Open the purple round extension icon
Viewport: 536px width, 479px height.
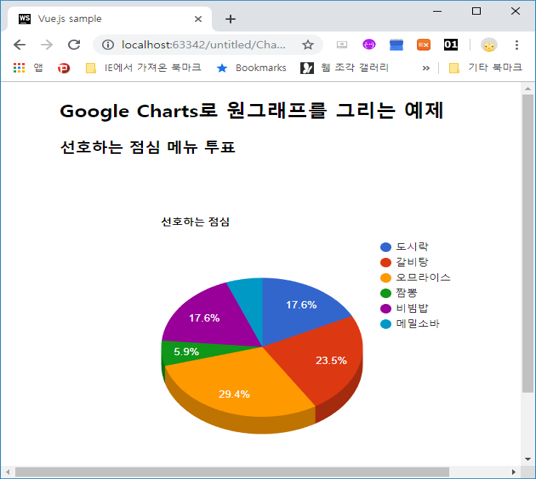[x=369, y=44]
